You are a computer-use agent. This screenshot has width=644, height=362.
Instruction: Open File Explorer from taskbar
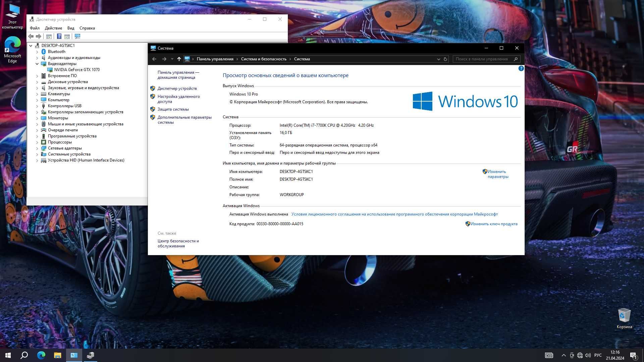pos(58,355)
